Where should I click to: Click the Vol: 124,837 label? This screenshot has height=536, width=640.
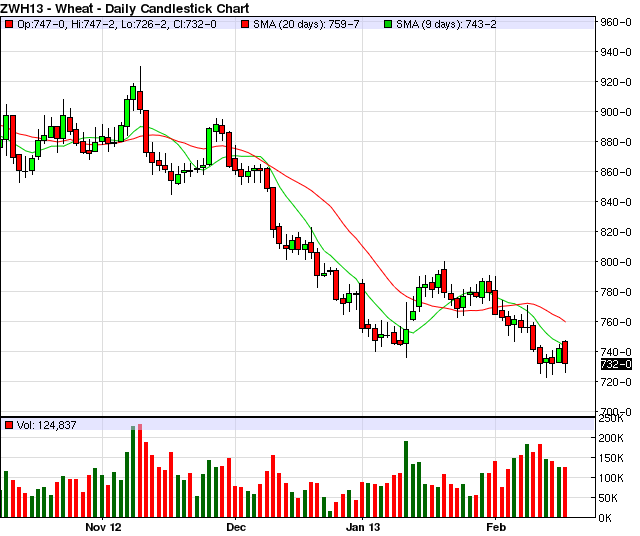[47, 425]
